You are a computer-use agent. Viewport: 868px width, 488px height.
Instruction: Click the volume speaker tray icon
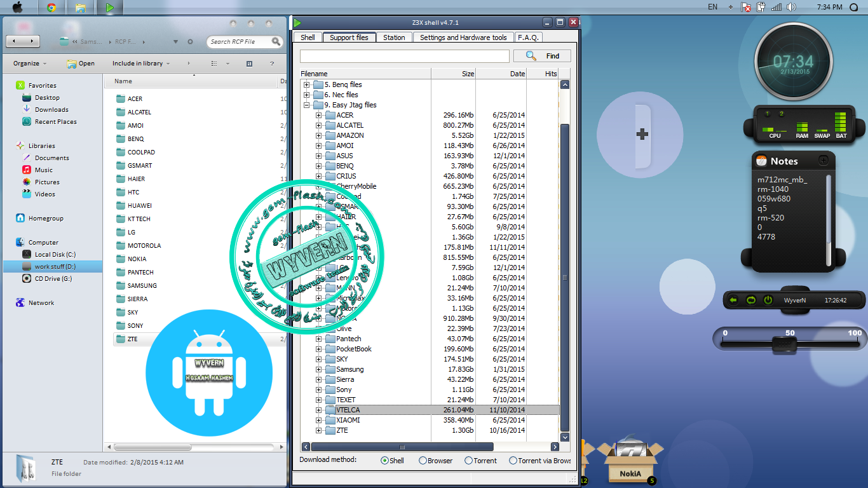coord(790,7)
